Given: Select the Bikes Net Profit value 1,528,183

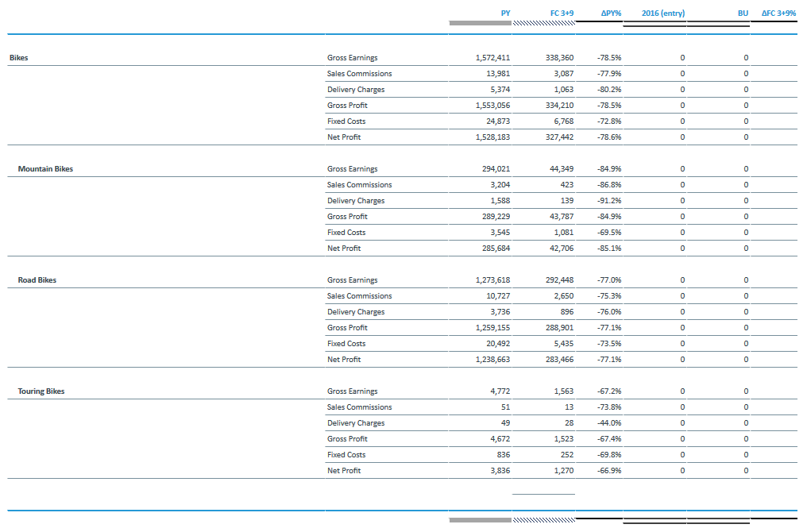Looking at the screenshot, I should (x=492, y=137).
